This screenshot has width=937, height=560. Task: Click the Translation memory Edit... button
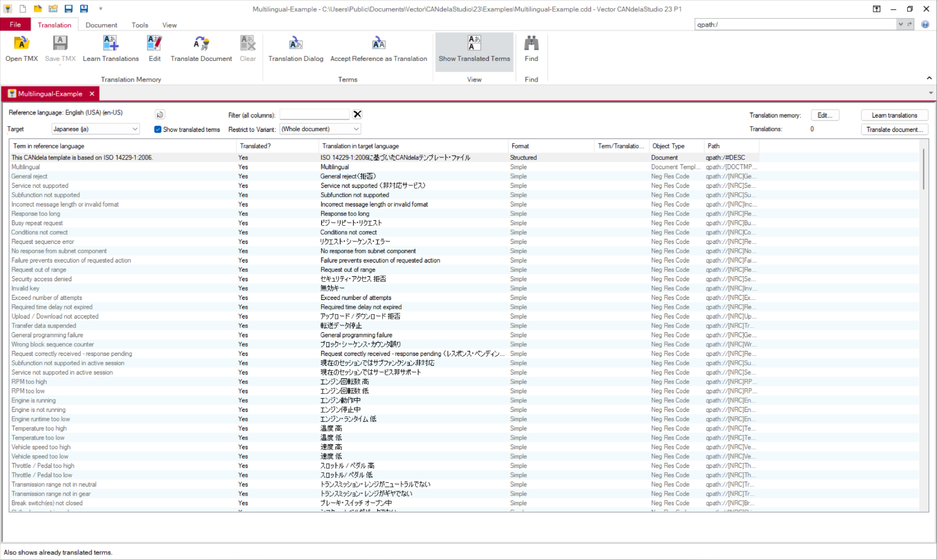pyautogui.click(x=825, y=115)
